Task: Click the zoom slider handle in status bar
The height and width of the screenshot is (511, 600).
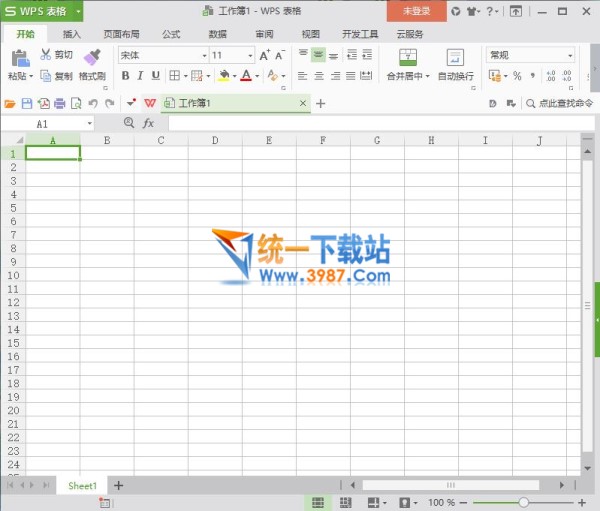Action: coord(523,502)
